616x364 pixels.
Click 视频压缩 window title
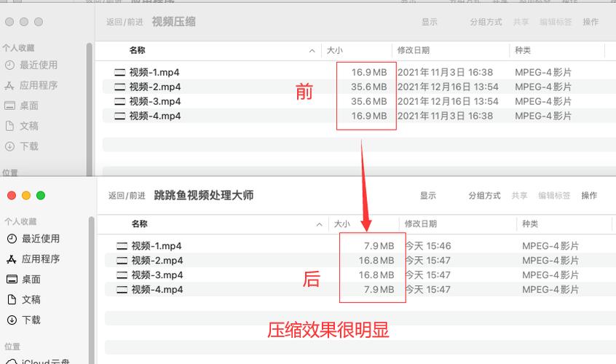[173, 22]
